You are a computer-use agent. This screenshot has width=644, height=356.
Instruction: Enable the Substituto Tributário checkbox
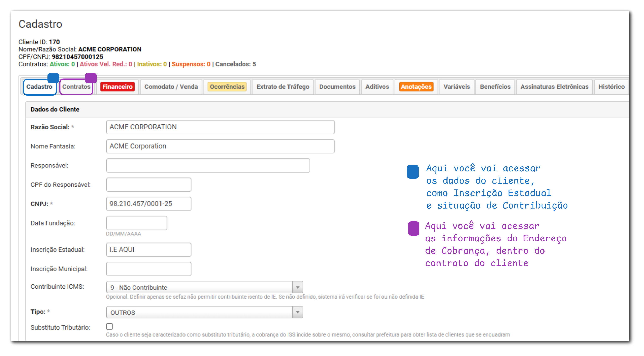point(109,326)
